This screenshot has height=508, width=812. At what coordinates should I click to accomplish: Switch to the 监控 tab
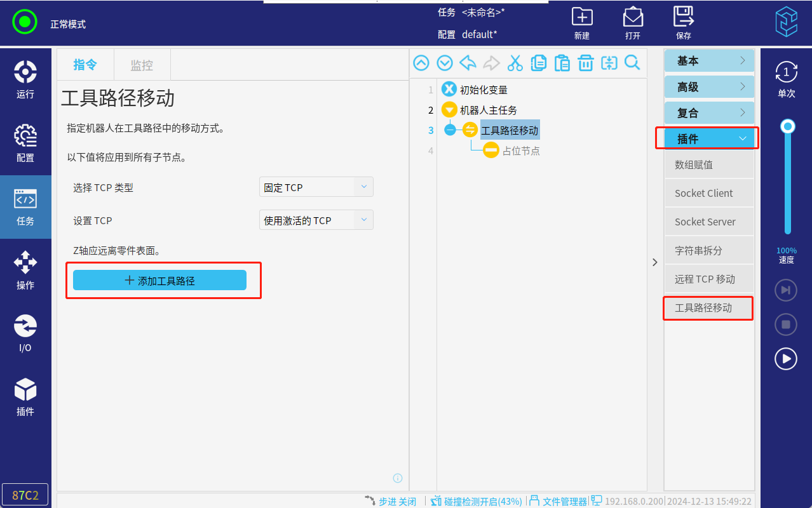pyautogui.click(x=142, y=65)
